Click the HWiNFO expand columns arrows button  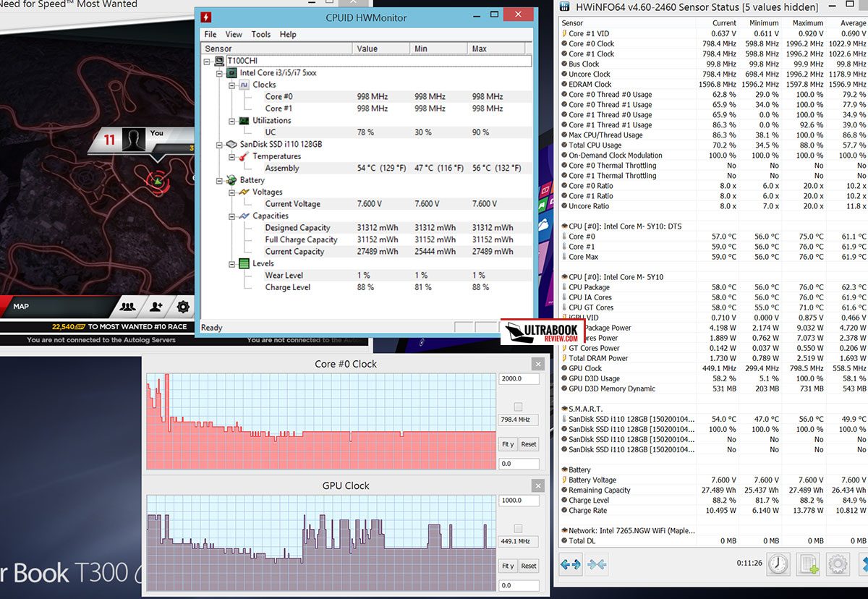[571, 564]
